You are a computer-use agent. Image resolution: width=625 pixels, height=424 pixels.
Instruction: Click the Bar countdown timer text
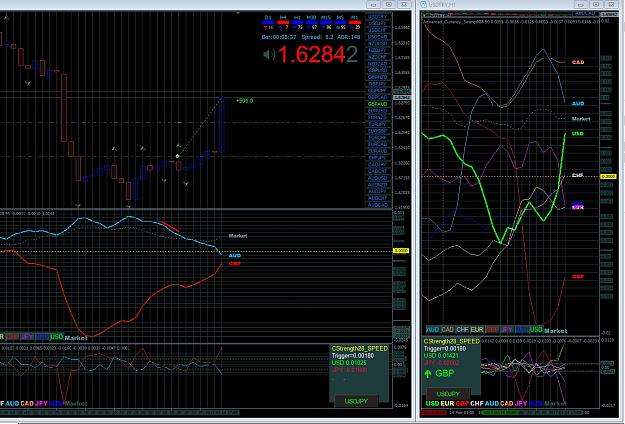click(279, 37)
